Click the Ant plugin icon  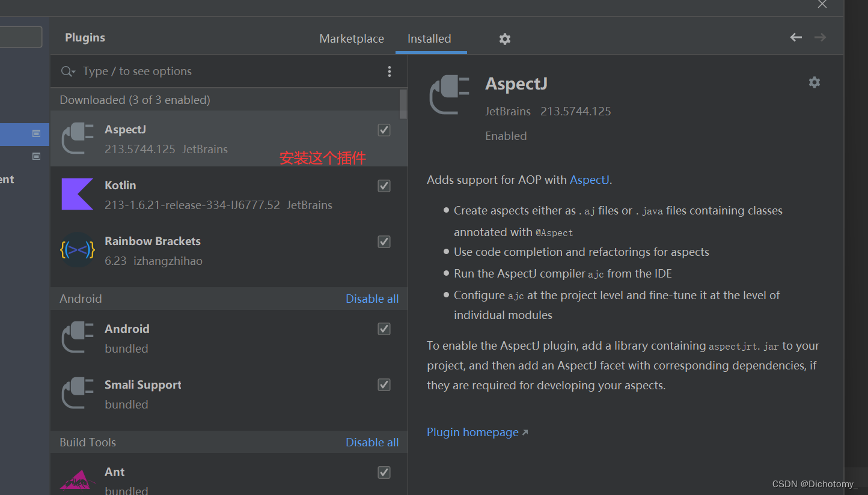click(x=77, y=479)
